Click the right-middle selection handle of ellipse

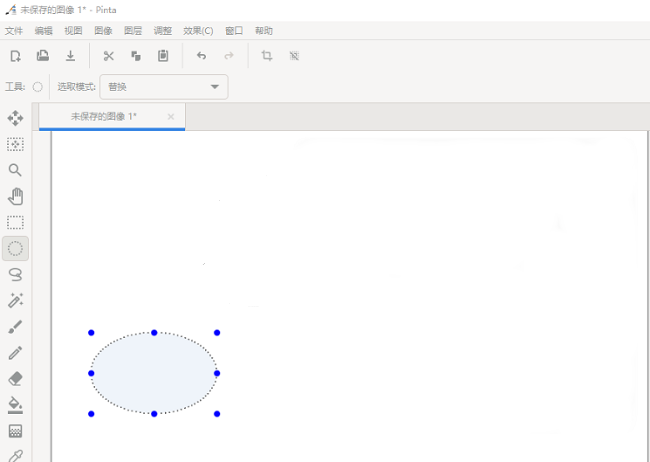tap(217, 373)
